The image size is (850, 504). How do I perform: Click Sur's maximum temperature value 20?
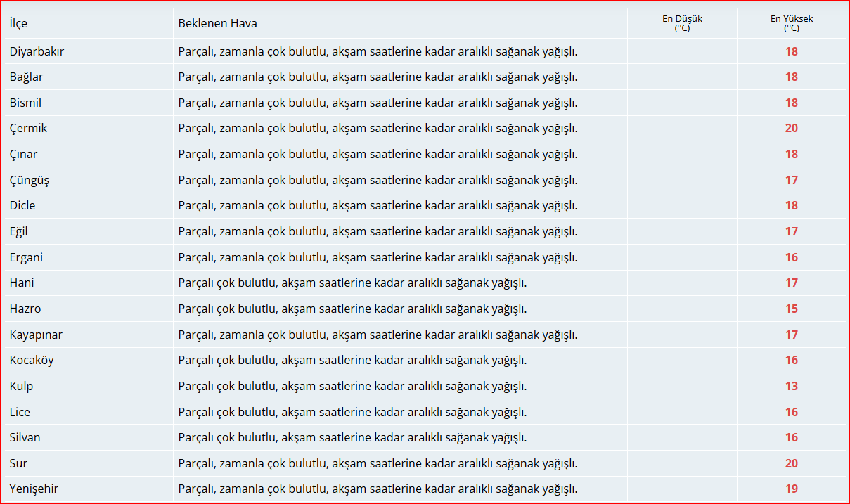[x=792, y=463]
